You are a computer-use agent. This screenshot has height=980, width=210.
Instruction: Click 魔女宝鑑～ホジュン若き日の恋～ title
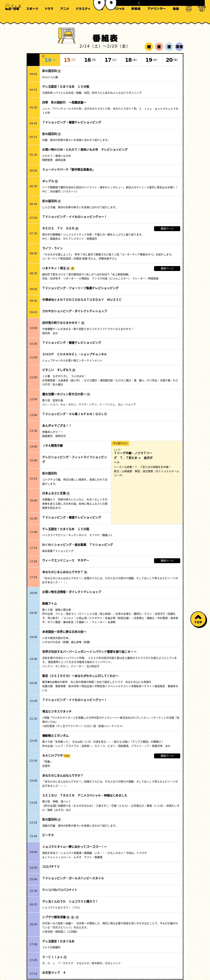64,394
